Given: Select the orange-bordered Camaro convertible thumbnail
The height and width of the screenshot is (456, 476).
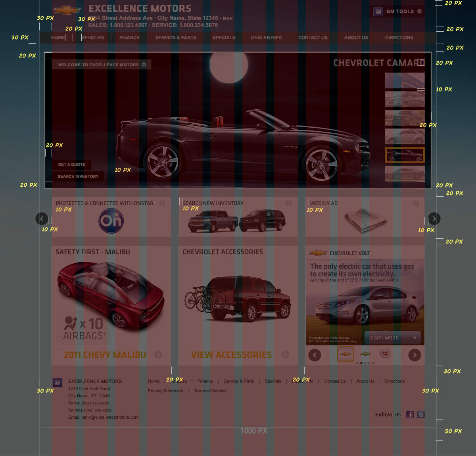Looking at the screenshot, I should pos(405,155).
